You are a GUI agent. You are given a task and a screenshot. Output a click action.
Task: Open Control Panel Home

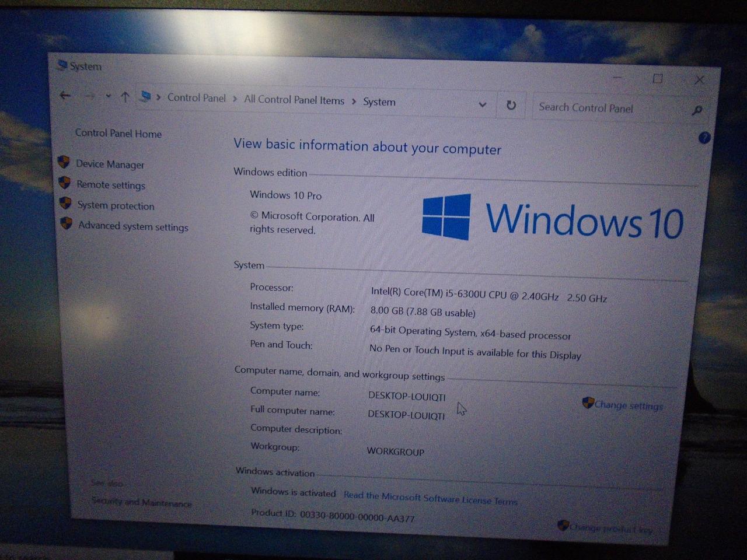click(118, 134)
